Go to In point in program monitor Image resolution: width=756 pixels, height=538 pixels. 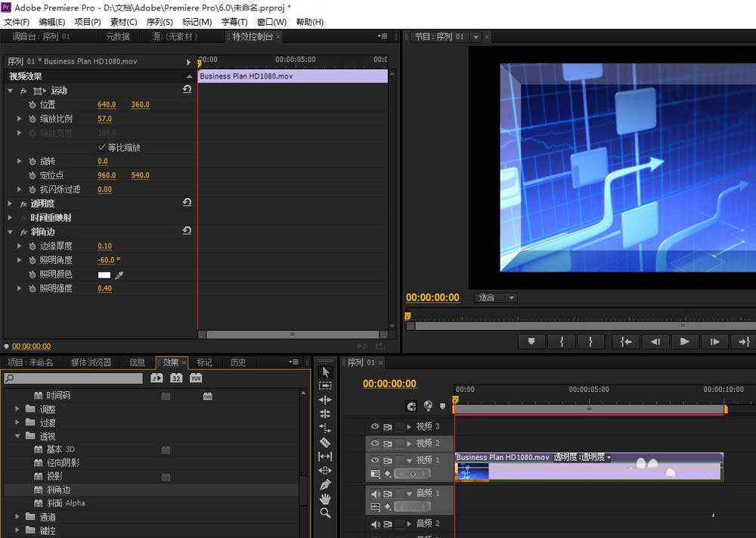coord(626,341)
